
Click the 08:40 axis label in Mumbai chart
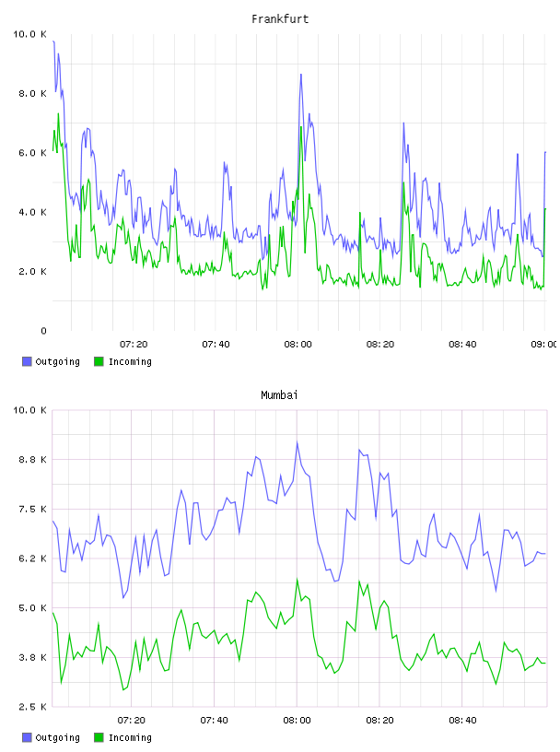click(x=462, y=721)
